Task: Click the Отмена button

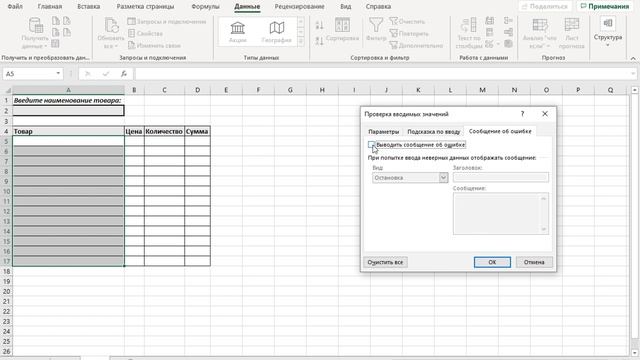Action: [x=534, y=262]
